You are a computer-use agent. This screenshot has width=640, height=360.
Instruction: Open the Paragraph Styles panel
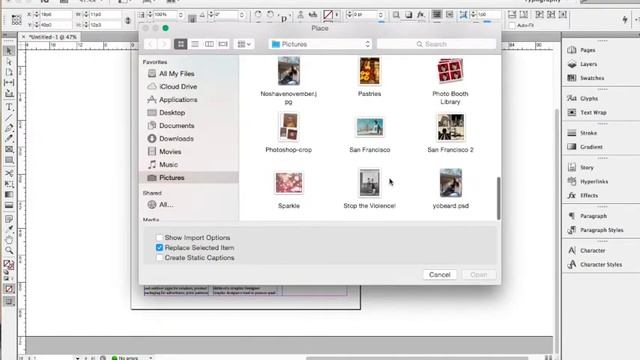(x=601, y=230)
